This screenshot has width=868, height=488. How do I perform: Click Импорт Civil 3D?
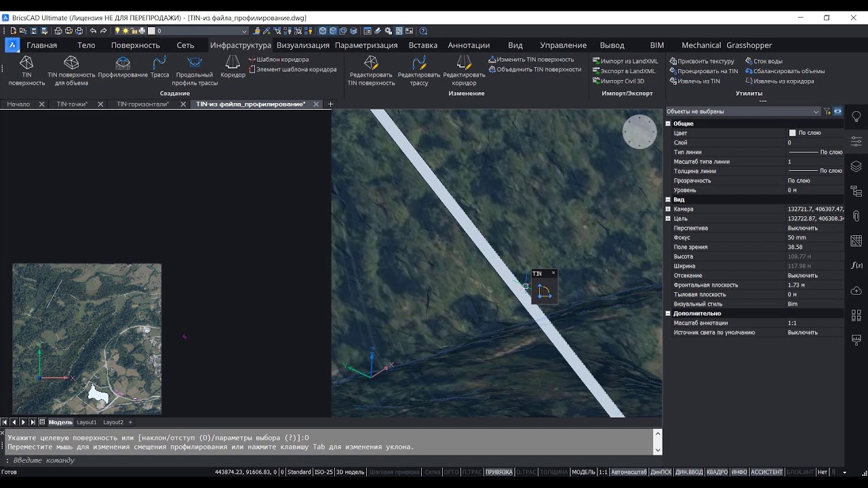(x=618, y=81)
